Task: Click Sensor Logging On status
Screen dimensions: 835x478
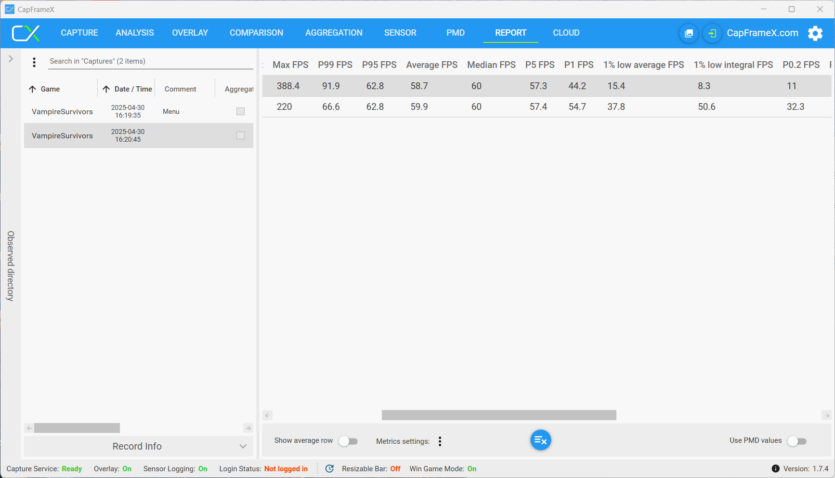Action: (x=175, y=469)
